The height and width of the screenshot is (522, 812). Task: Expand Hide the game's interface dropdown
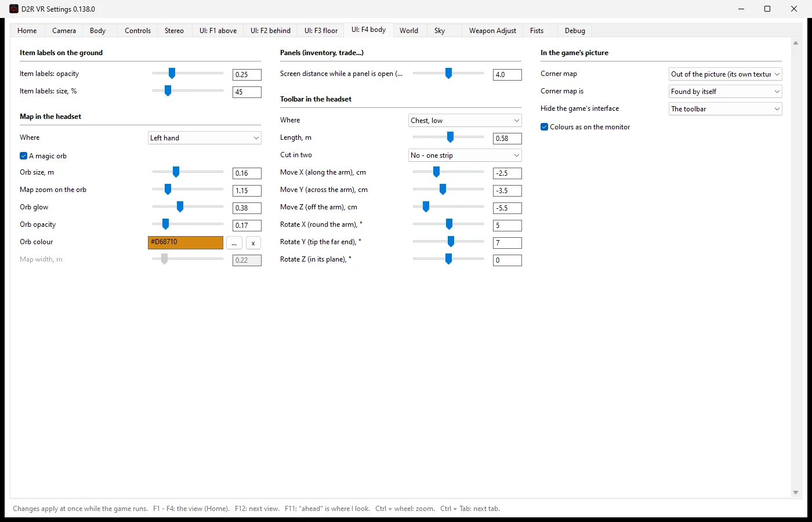point(726,109)
